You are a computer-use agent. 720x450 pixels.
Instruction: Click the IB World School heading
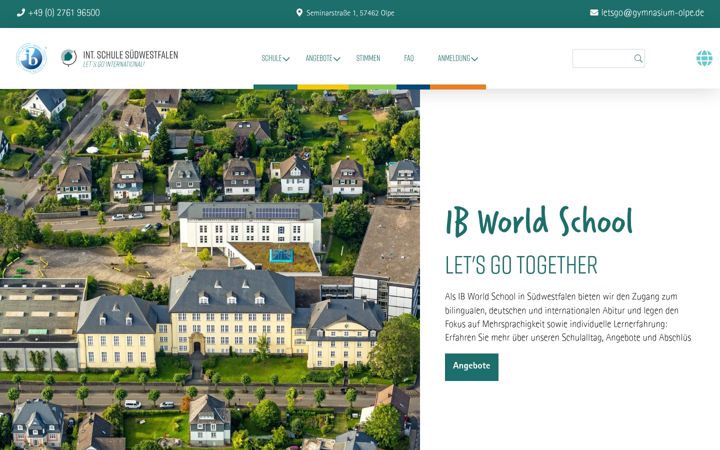coord(539,222)
